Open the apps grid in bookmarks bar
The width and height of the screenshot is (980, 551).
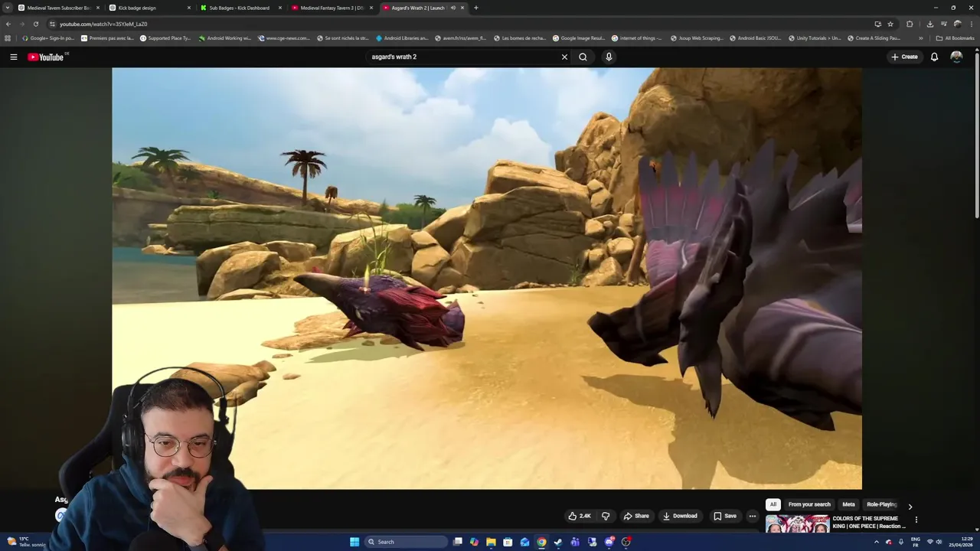[8, 37]
